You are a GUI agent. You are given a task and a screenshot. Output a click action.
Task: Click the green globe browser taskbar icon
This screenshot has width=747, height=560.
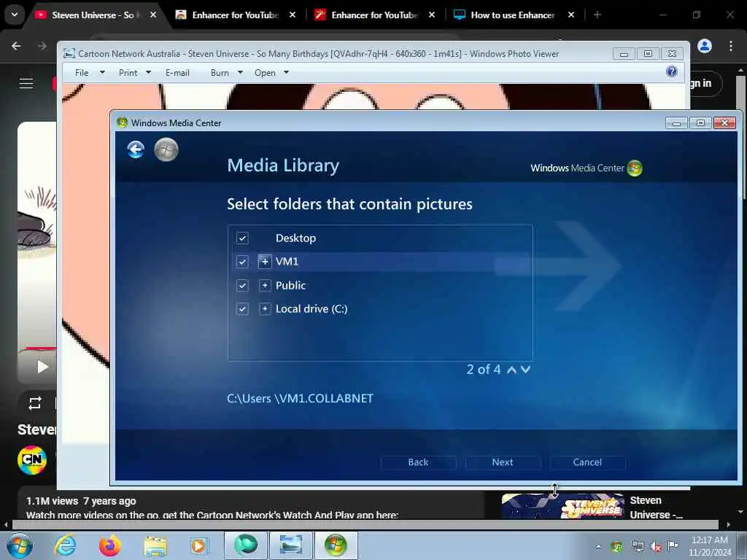(246, 545)
